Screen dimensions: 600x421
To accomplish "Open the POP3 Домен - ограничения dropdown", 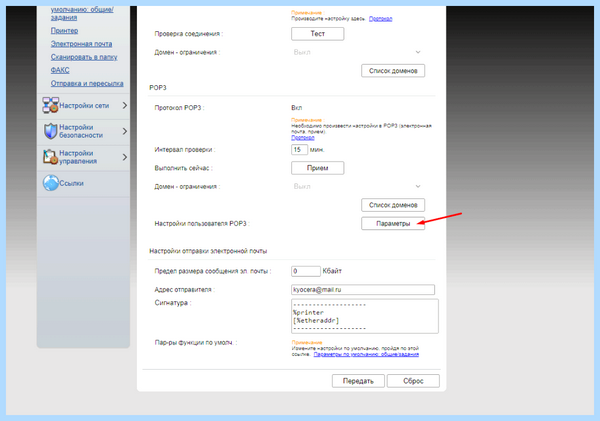I will 357,186.
